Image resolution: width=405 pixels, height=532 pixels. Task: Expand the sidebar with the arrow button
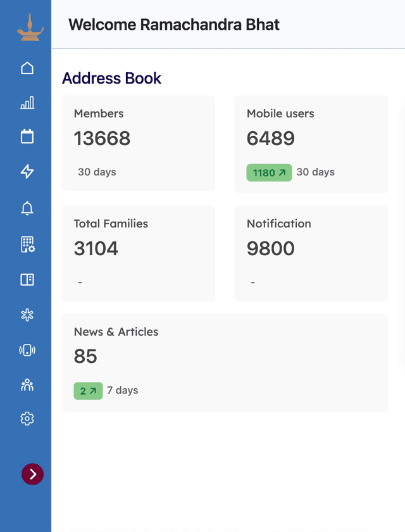pyautogui.click(x=32, y=474)
